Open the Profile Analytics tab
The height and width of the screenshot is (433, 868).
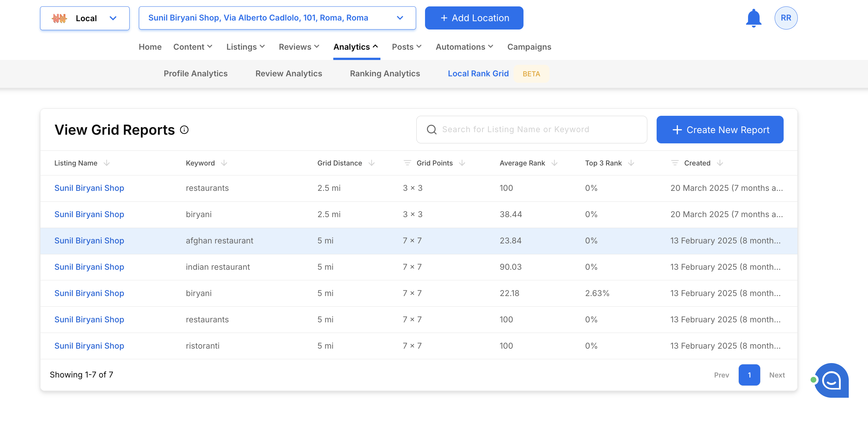(195, 73)
